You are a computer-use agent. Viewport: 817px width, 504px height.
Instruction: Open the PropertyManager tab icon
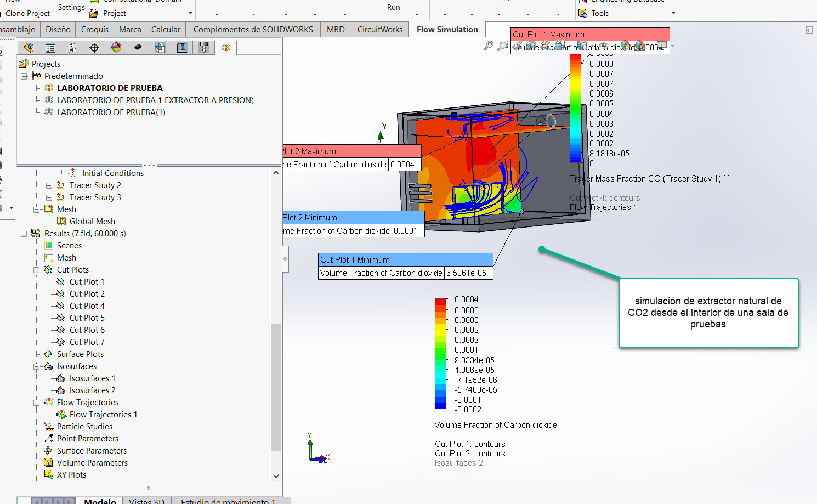(50, 48)
